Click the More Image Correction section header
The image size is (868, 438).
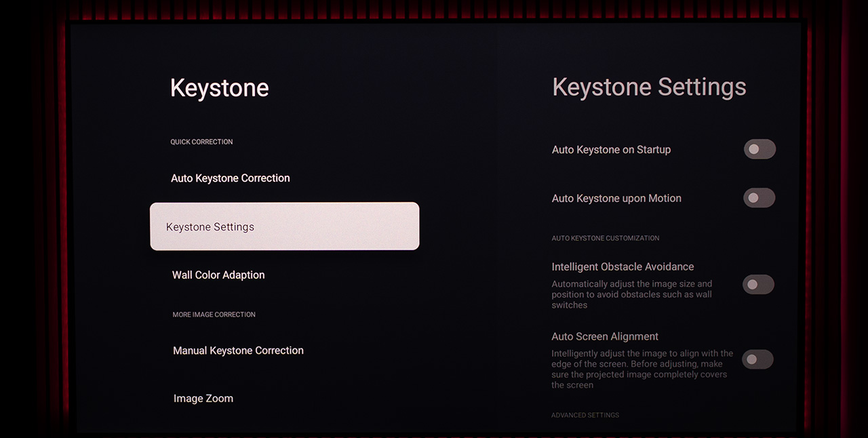pos(214,315)
